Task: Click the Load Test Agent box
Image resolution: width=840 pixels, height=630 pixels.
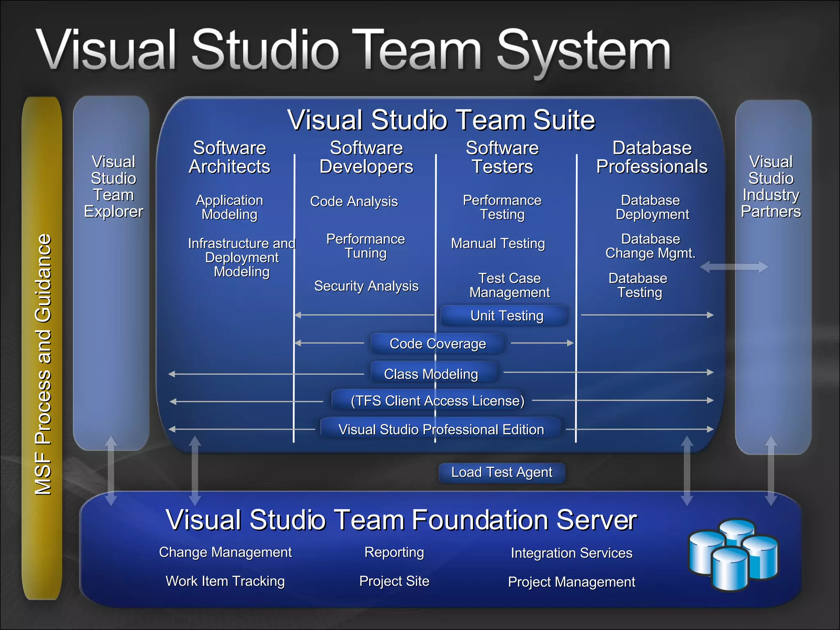Action: click(502, 472)
